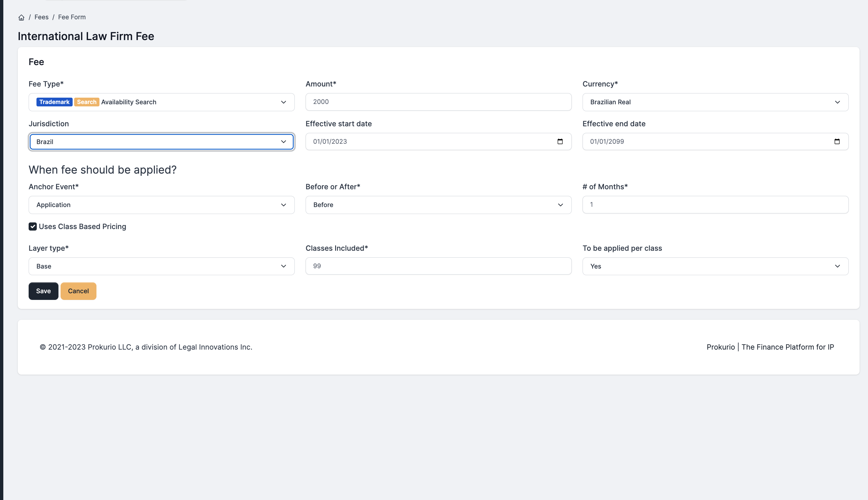Click the International Law Firm Fee heading
This screenshot has height=500, width=868.
(x=86, y=36)
